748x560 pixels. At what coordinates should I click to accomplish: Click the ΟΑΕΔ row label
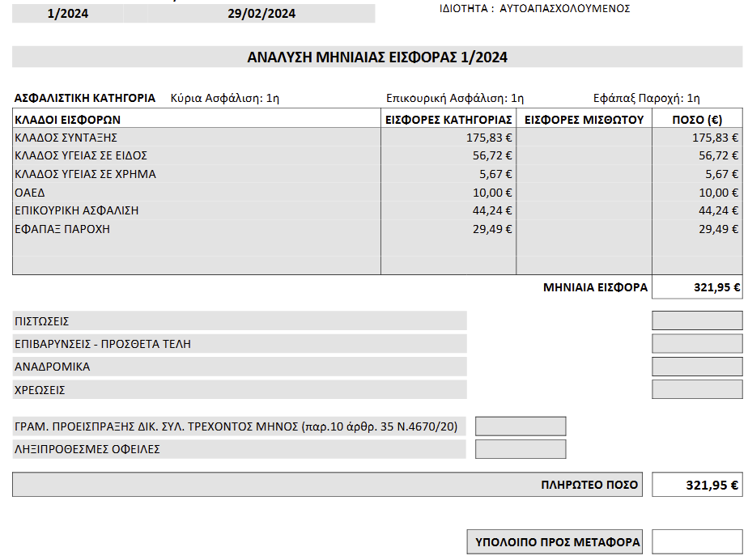click(30, 193)
